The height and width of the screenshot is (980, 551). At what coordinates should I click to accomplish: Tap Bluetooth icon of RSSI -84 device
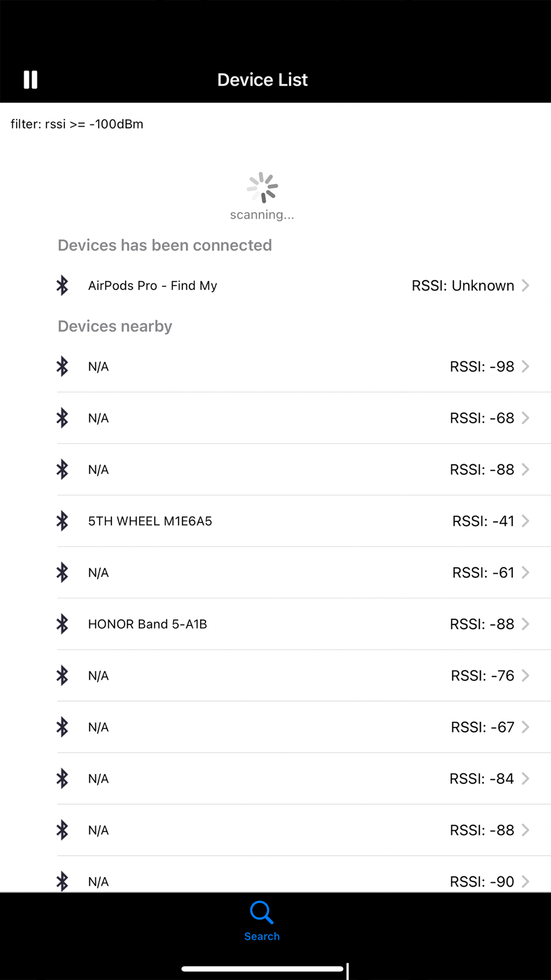point(62,779)
